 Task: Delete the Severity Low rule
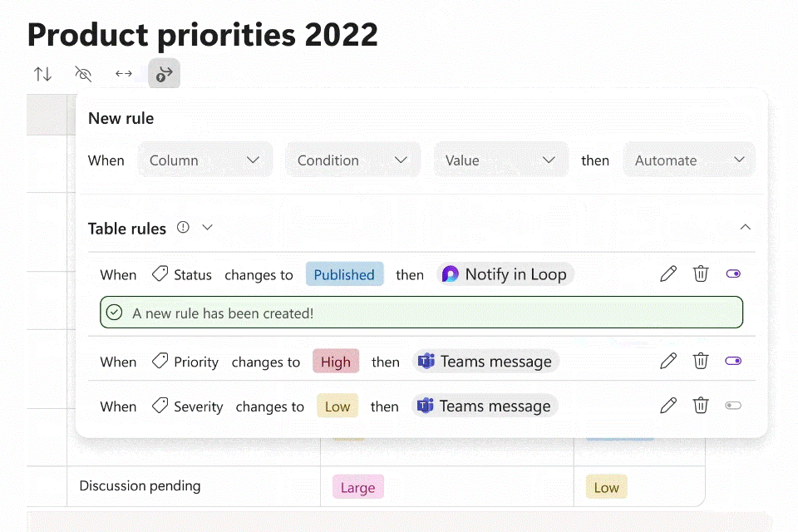click(701, 406)
